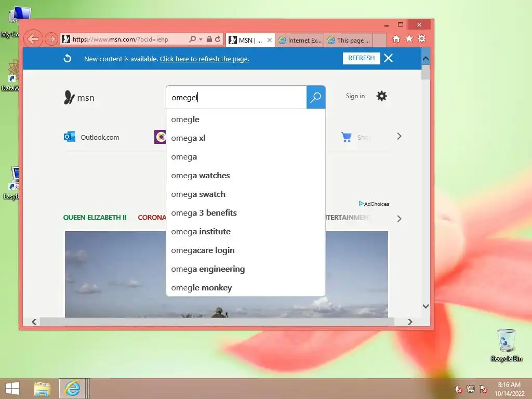Click the MSN butterfly icon in address bar

tap(66, 39)
